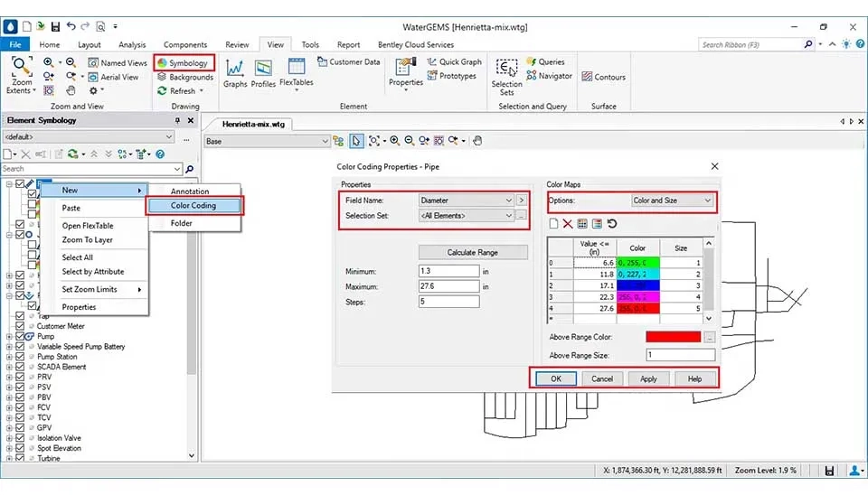868x495 pixels.
Task: Click the Help button in dialog
Action: (x=694, y=378)
